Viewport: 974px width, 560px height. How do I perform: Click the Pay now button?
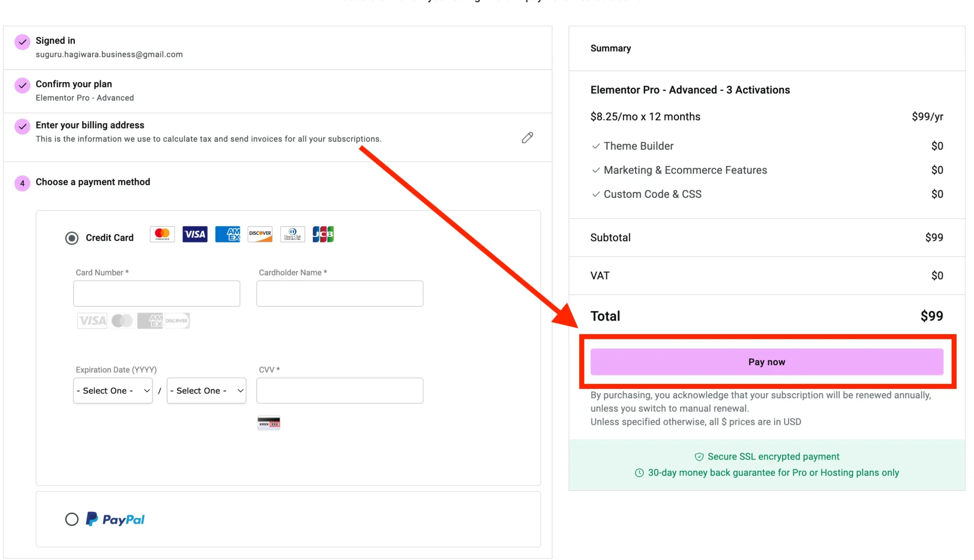767,362
